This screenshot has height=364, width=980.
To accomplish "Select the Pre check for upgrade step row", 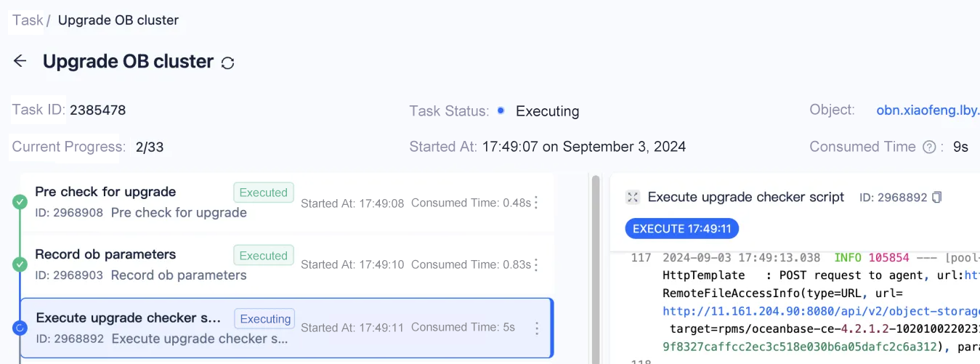I will 287,203.
